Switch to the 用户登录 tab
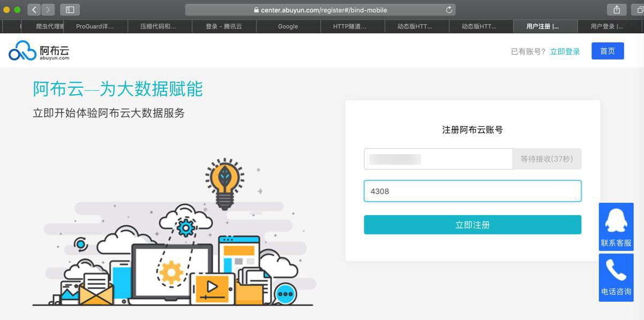The width and height of the screenshot is (644, 320). (x=610, y=26)
